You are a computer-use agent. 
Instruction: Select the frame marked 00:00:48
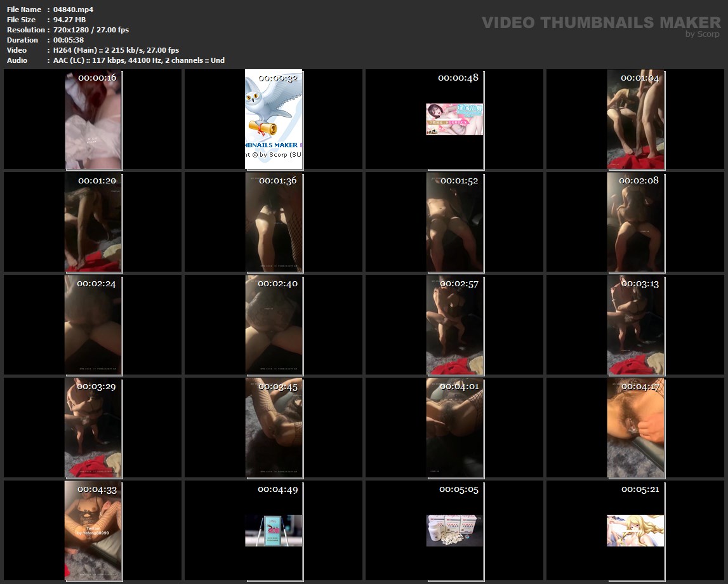(454, 119)
